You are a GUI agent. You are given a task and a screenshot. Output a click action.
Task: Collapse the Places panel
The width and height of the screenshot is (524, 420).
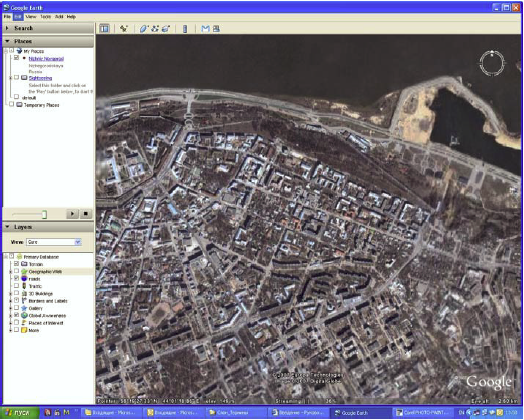(x=7, y=41)
